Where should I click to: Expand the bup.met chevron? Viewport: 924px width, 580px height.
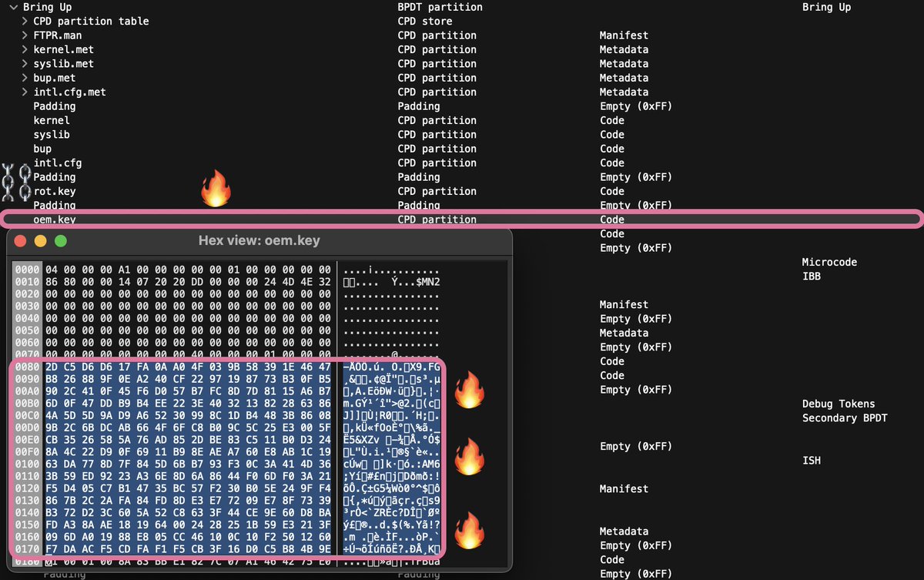click(25, 78)
